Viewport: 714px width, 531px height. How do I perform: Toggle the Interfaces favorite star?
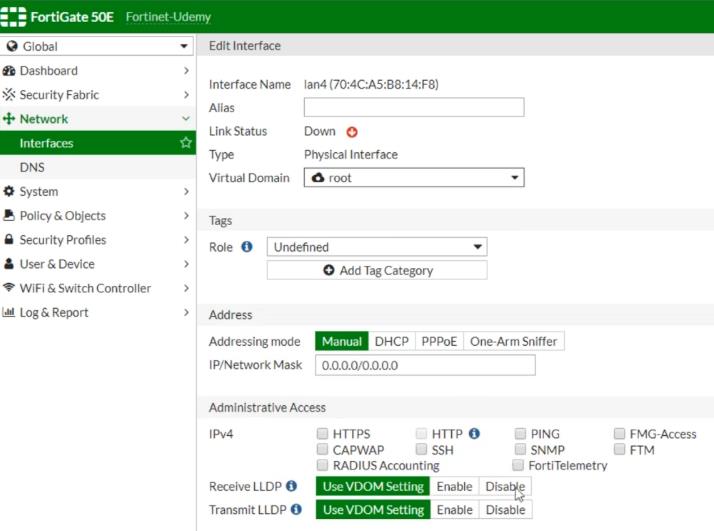pos(185,143)
